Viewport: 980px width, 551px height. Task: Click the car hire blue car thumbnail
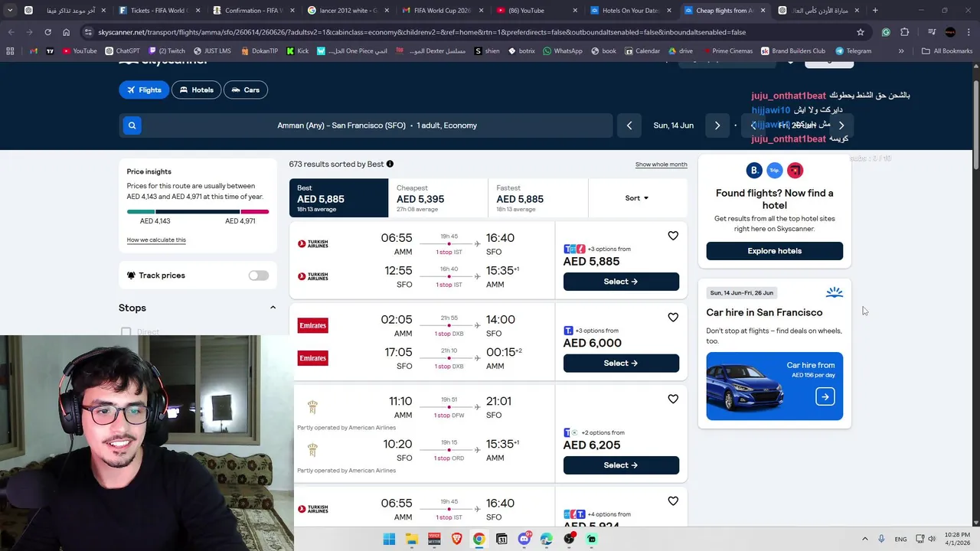click(743, 388)
